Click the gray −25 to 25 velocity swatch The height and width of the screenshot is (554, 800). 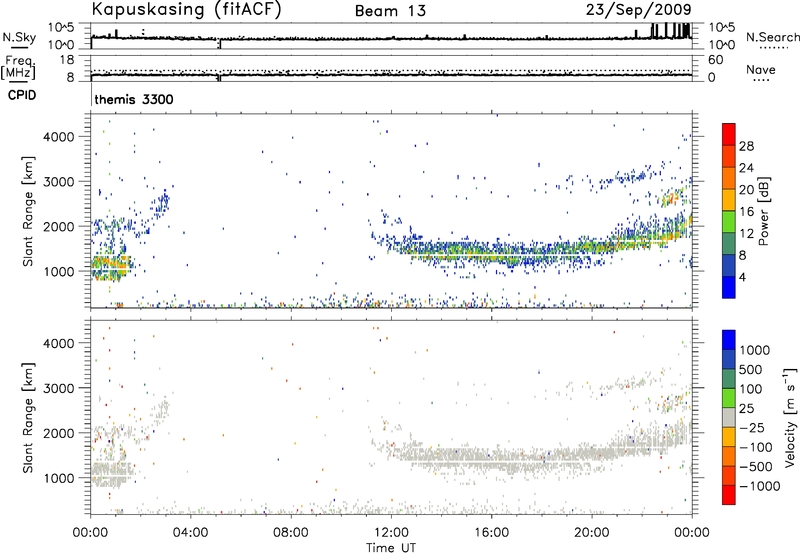tap(729, 418)
